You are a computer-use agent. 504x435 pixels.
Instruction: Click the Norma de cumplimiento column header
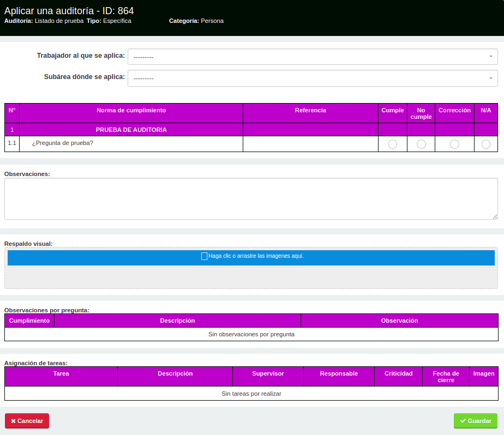(131, 111)
